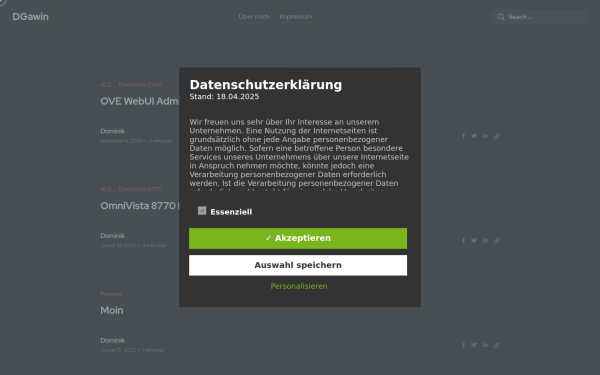Open the DGawin site logo

(x=30, y=17)
